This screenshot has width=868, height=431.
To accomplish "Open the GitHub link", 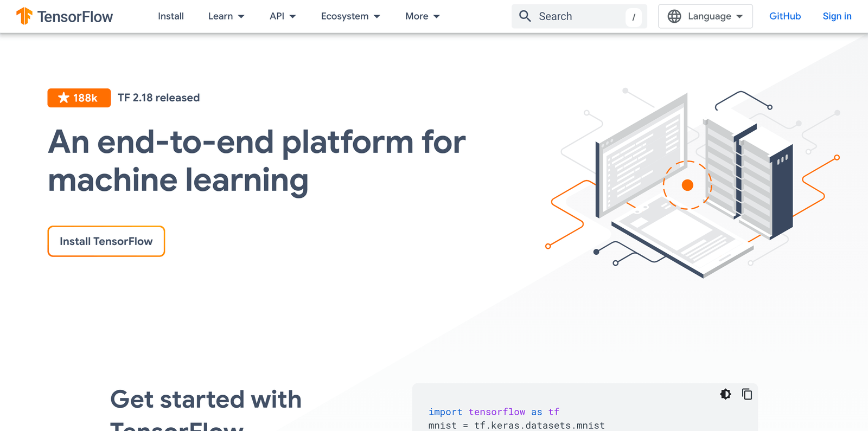I will 785,16.
